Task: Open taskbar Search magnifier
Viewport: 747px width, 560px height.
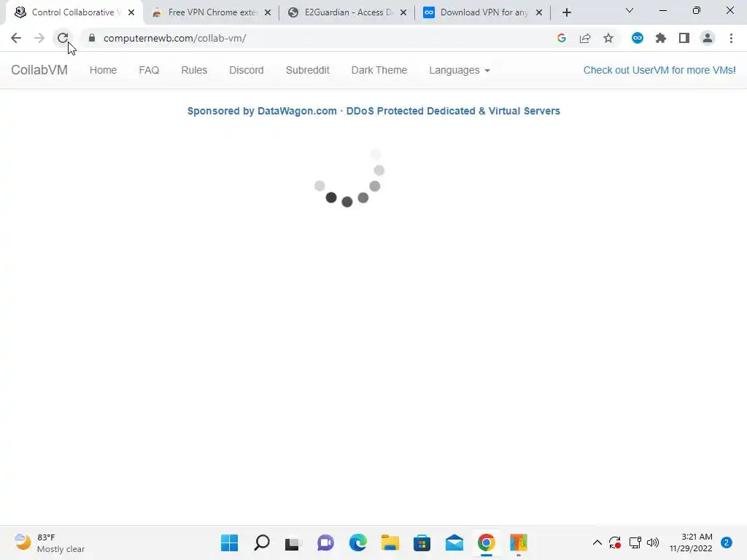Action: [262, 542]
